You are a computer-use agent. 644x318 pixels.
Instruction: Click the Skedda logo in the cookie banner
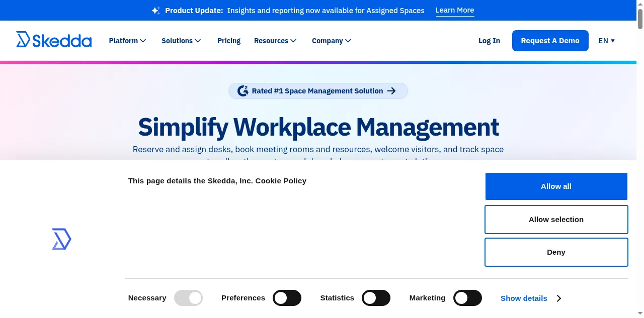[61, 239]
